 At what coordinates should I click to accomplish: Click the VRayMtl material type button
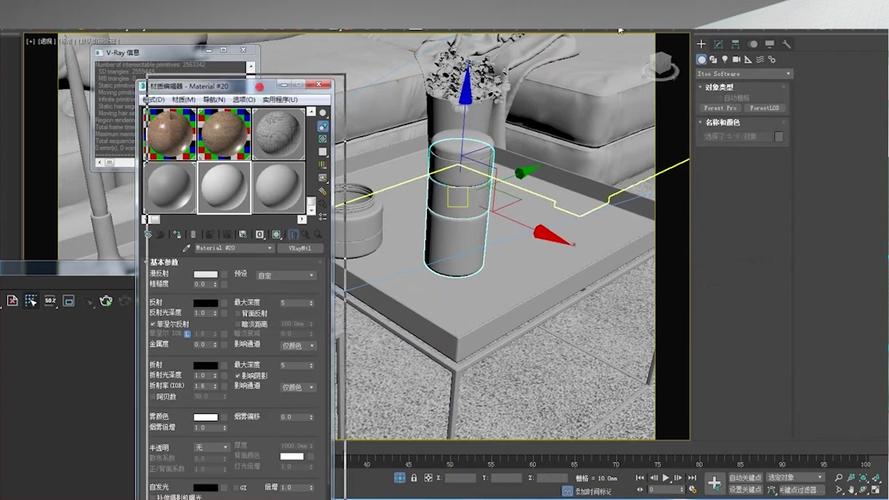[299, 247]
